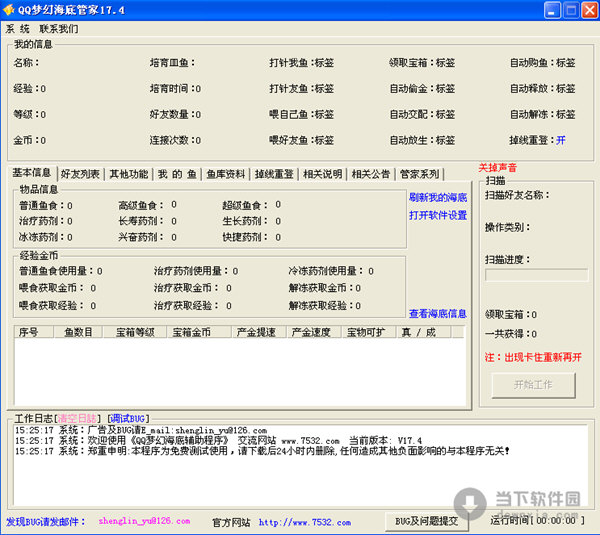Click the 自动解冻 :标签 status text
This screenshot has width=600, height=535.
(543, 114)
